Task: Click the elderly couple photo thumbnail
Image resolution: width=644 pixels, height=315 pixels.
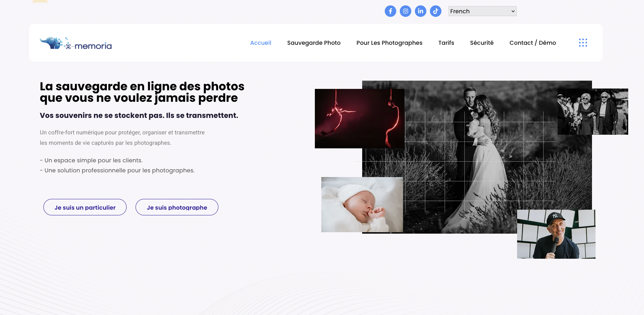Action: click(x=593, y=111)
